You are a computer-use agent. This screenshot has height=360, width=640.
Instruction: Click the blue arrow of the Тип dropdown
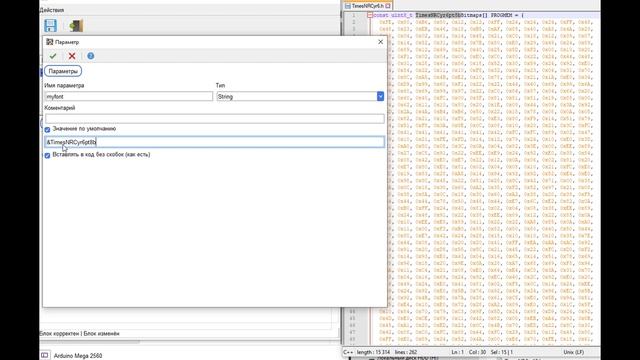pyautogui.click(x=380, y=97)
